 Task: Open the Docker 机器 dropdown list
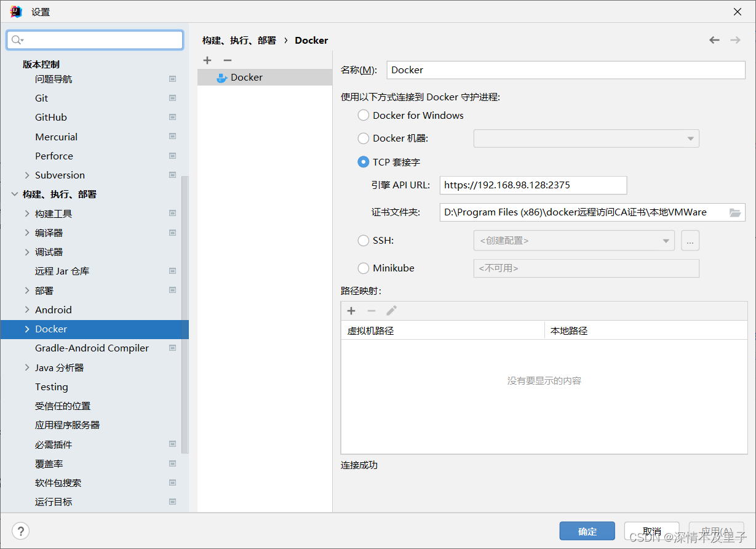coord(586,138)
